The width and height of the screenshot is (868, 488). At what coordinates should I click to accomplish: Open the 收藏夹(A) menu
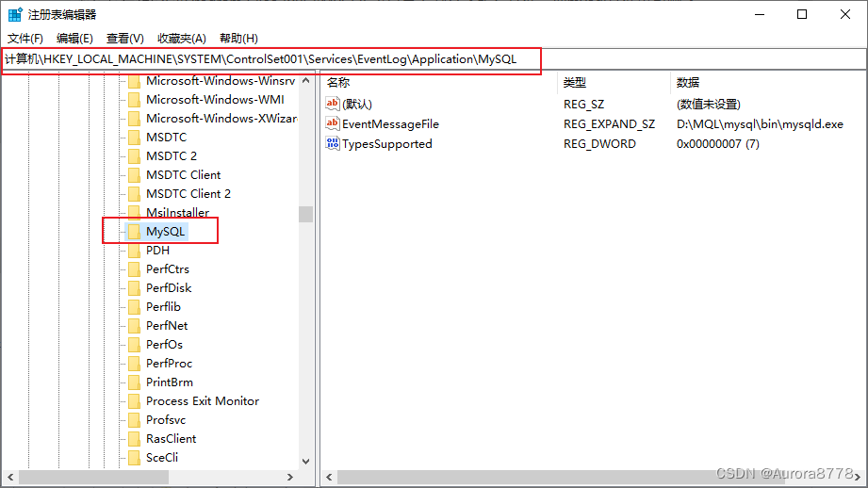tap(182, 39)
